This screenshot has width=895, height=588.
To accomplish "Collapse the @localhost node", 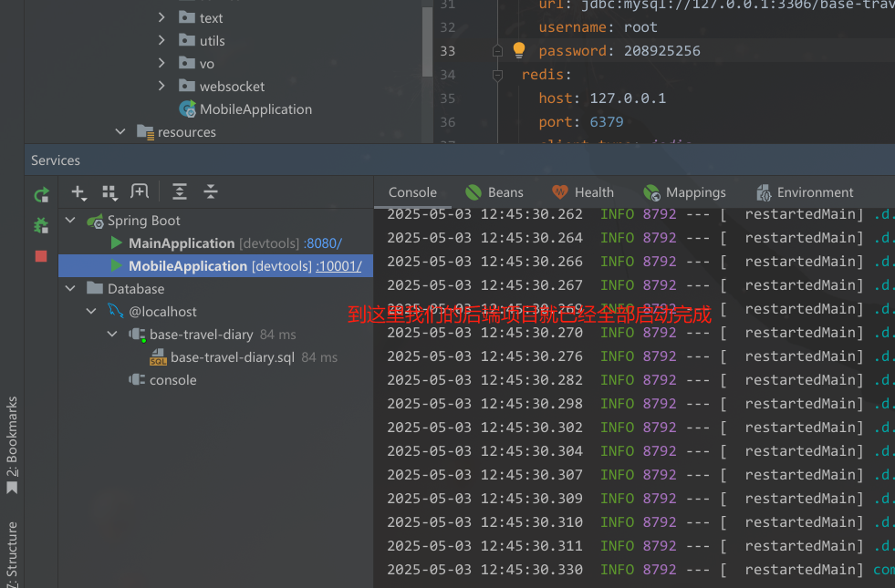I will [x=91, y=312].
